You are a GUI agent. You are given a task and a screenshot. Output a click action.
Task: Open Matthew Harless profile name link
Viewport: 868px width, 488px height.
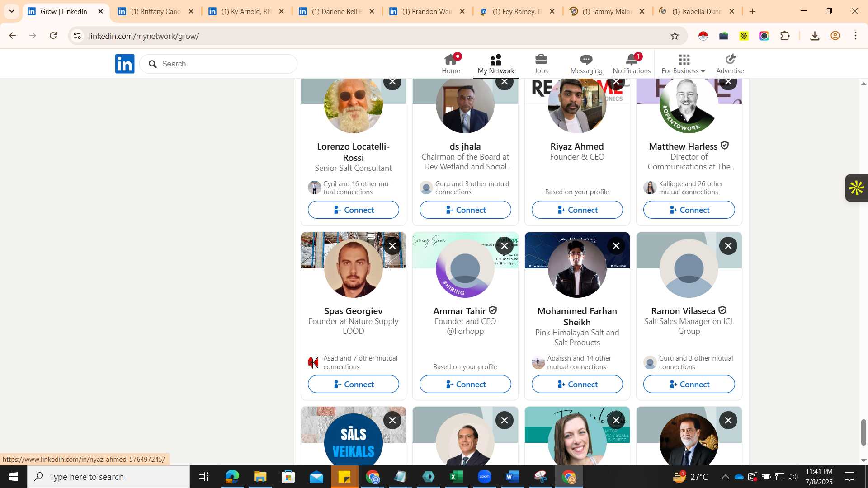pyautogui.click(x=683, y=146)
